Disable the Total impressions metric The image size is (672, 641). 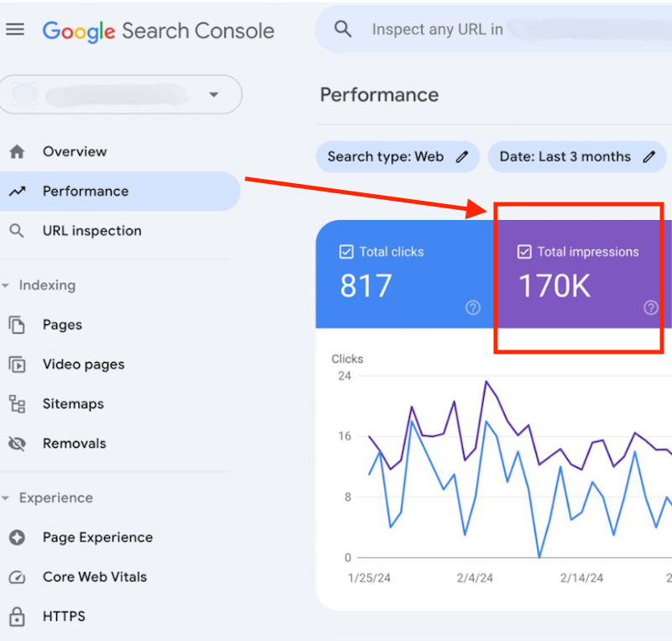click(525, 250)
